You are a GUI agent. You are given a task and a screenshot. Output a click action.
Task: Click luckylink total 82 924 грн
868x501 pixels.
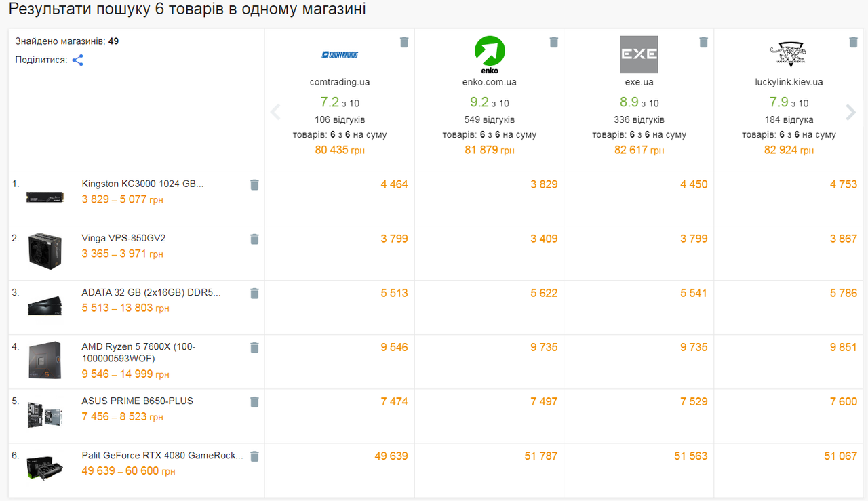pos(789,150)
